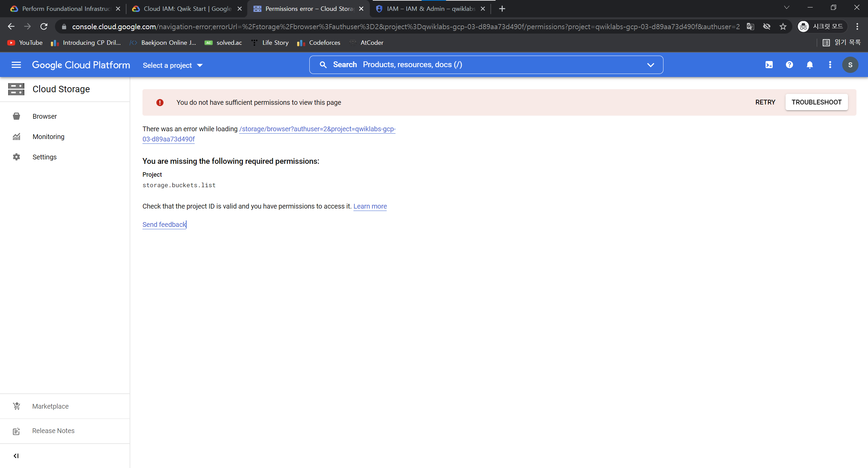
Task: Switch to the IAM & Admin tab
Action: pos(430,9)
